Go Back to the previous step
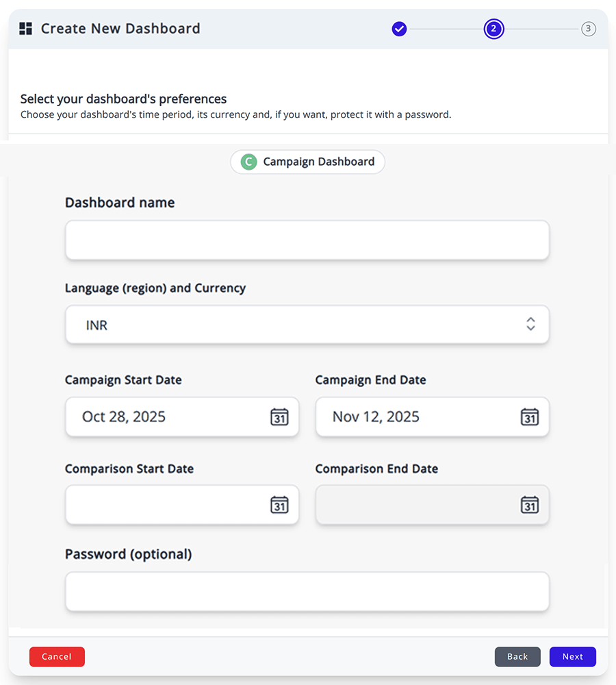 [x=517, y=656]
